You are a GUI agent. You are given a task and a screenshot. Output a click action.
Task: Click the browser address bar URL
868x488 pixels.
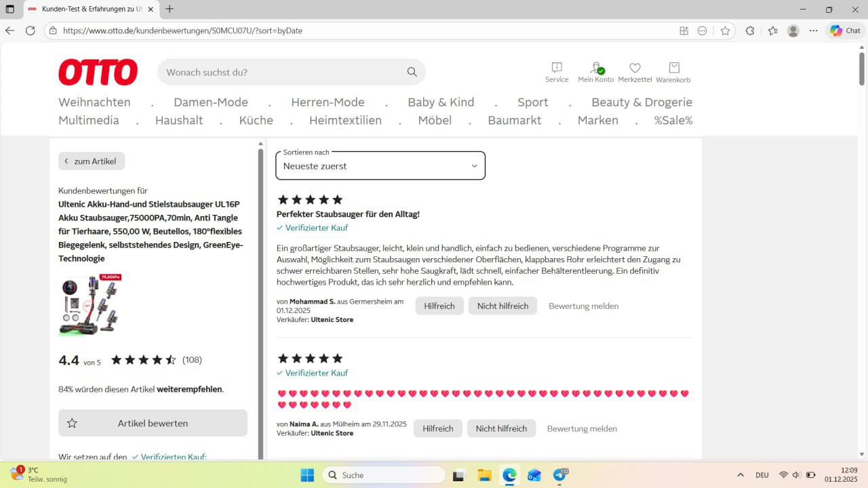(182, 30)
